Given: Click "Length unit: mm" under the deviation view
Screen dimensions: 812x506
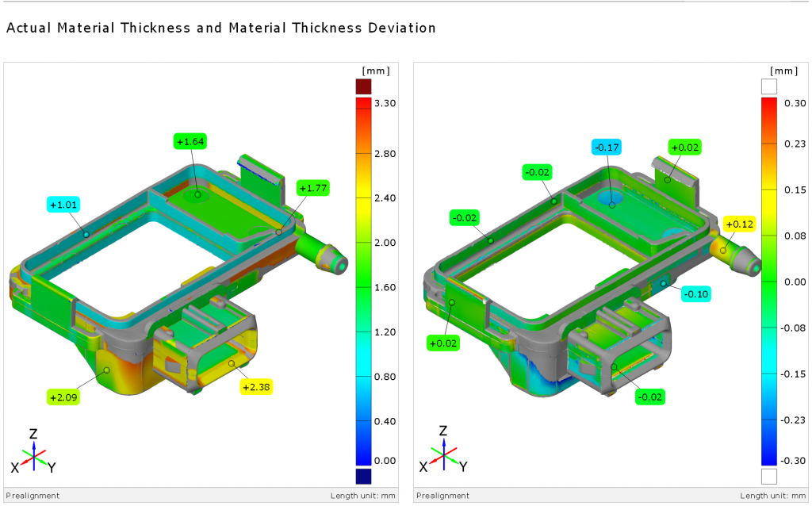Looking at the screenshot, I should click(772, 496).
